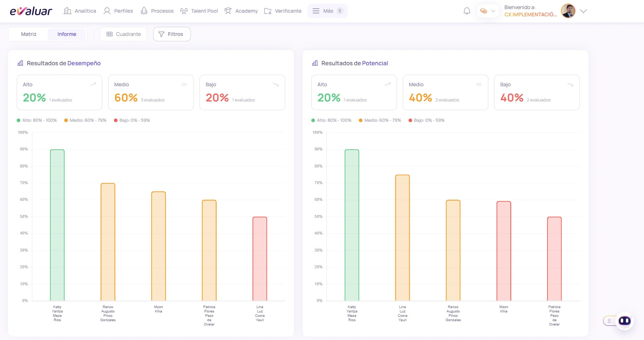Toggle the Medio legend in Potencial chart

(380, 120)
